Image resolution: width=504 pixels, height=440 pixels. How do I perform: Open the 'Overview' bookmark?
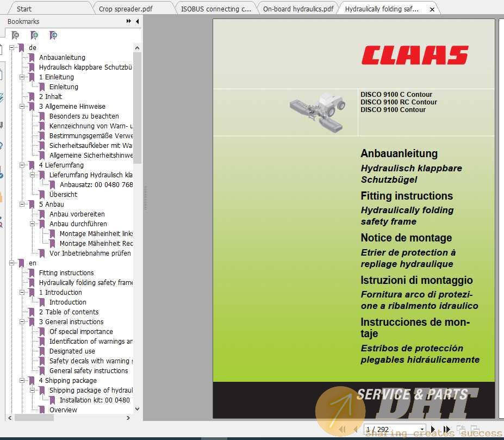click(63, 410)
